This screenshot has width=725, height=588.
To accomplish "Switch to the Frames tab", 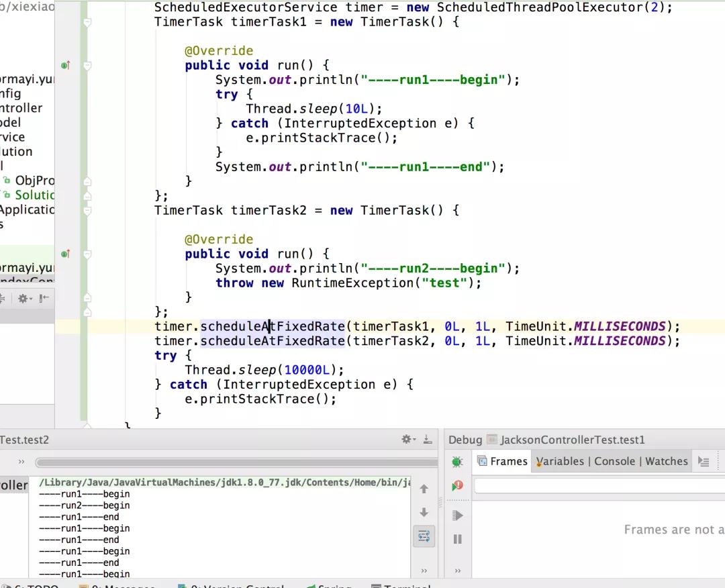I will [x=501, y=461].
